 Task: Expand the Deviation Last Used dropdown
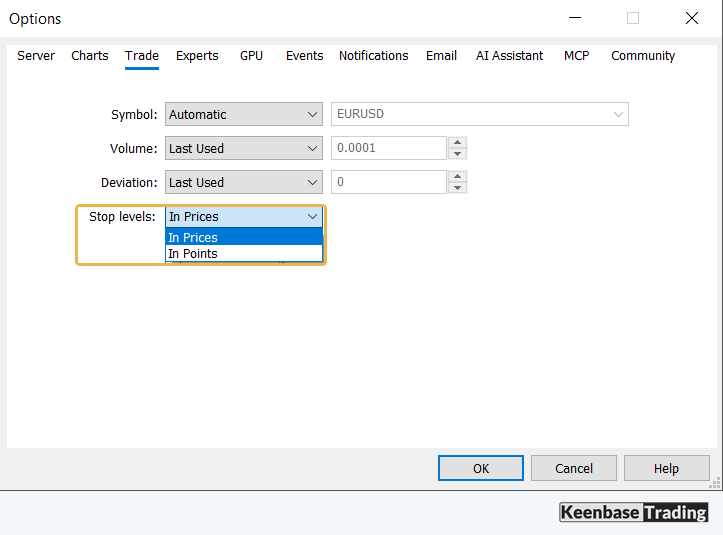point(244,182)
